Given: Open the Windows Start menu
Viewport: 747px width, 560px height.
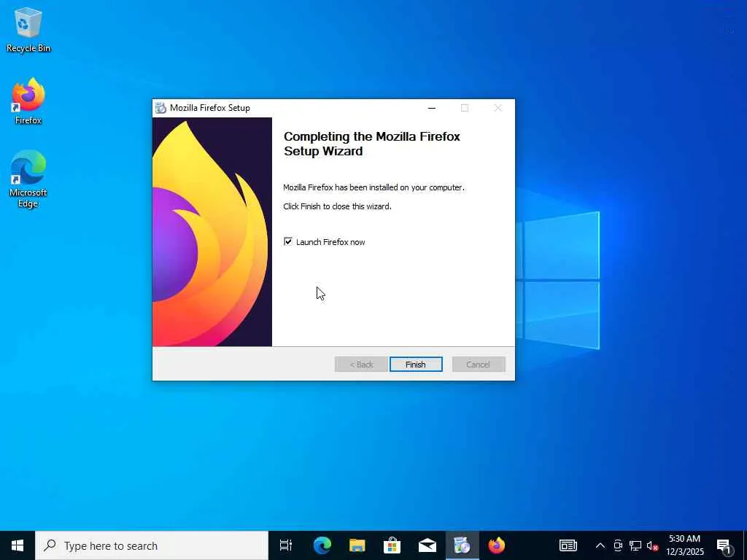Looking at the screenshot, I should point(18,545).
